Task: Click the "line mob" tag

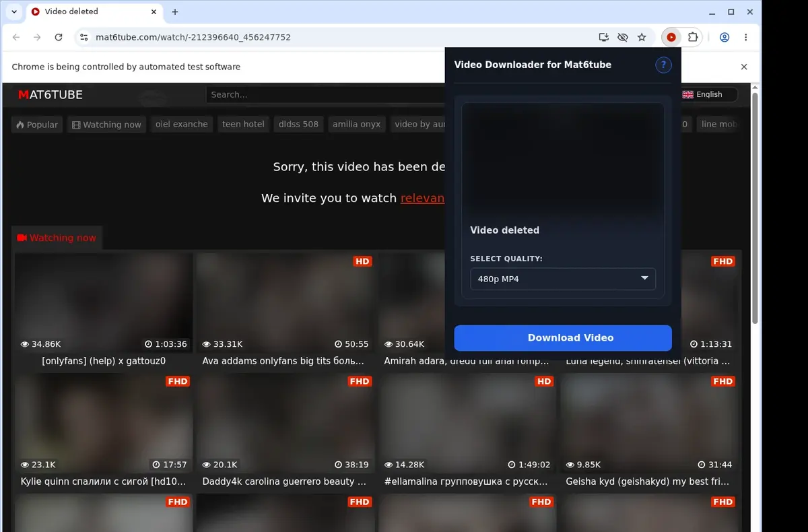Action: (718, 124)
